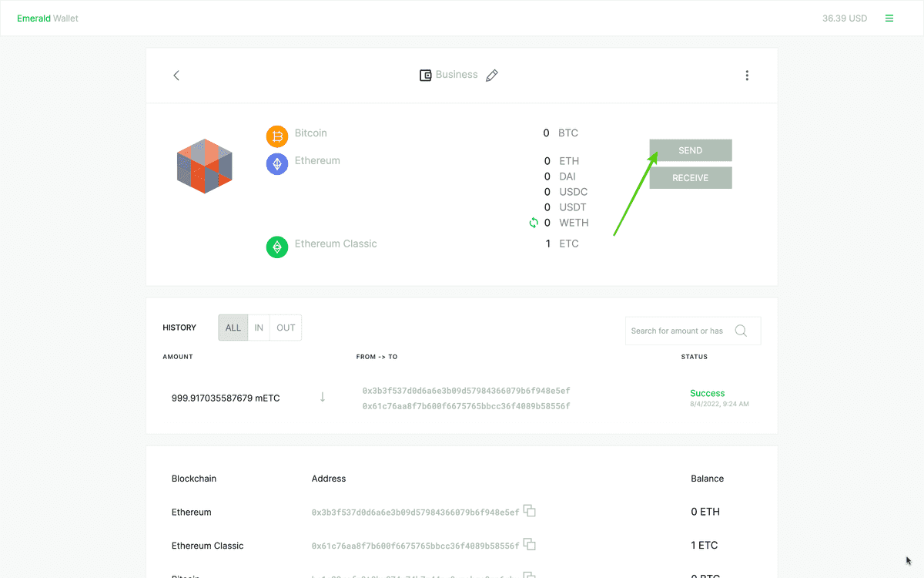Click the Emerald Wallet logo text
Screen dimensions: 924x578
[x=48, y=18]
